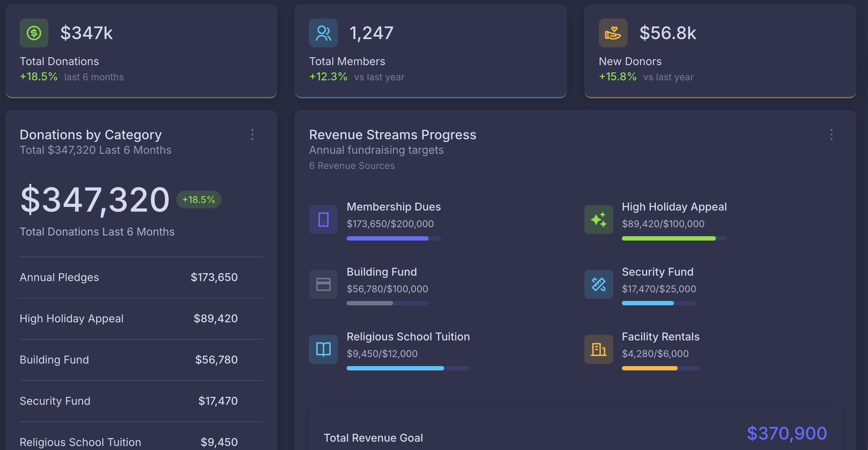Screen dimensions: 868x450
Task: Click the High Holiday Appeal sparkle icon
Action: click(599, 220)
